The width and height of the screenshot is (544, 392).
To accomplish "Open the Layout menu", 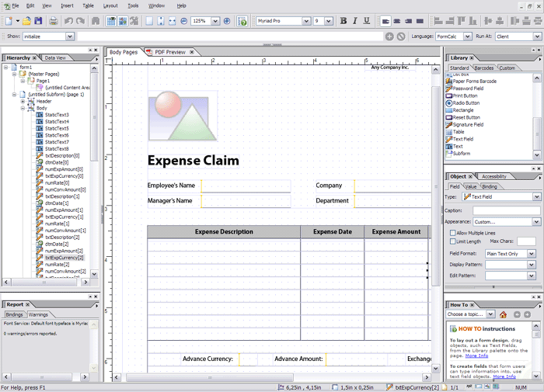I will [110, 5].
